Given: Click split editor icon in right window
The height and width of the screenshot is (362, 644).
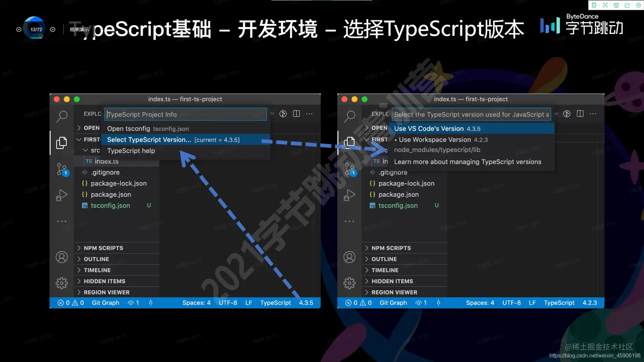Looking at the screenshot, I should point(580,114).
